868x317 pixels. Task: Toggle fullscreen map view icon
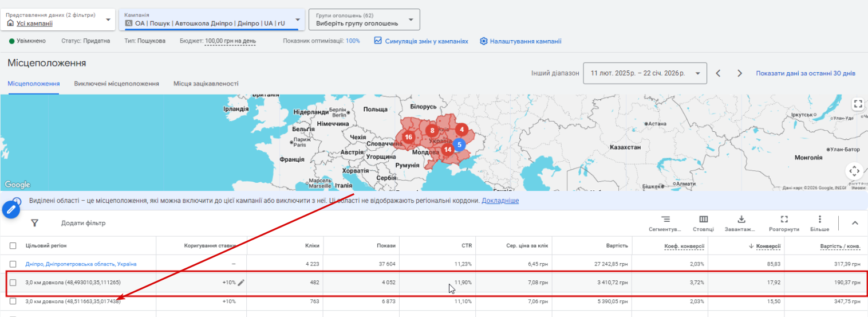pyautogui.click(x=857, y=104)
